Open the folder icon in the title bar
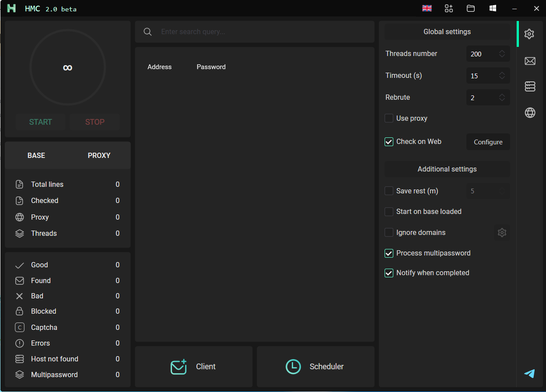546x392 pixels. [x=471, y=8]
